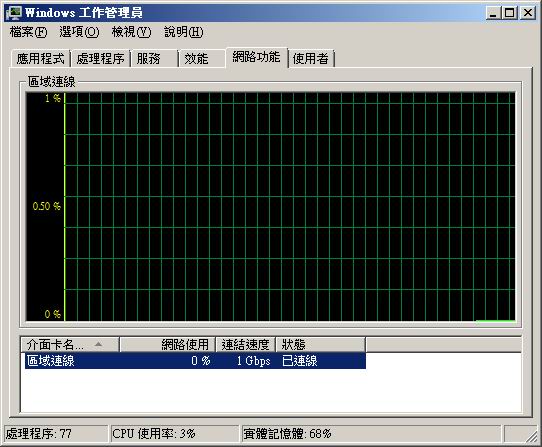This screenshot has width=542, height=447.
Task: Open the 說明(H) menu
Action: (x=184, y=32)
